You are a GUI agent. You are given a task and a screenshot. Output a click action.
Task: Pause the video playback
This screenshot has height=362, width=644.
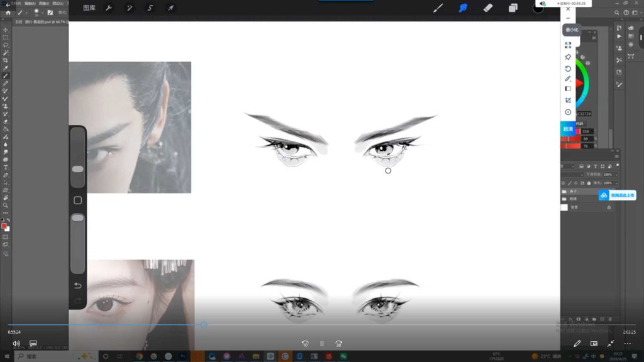[x=322, y=344]
